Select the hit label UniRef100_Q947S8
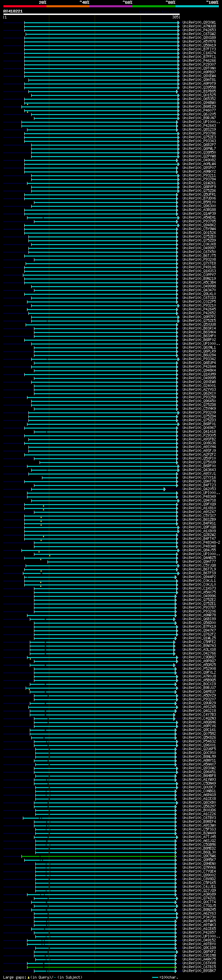Image resolution: width=222 pixels, height=980 pixels. (x=199, y=500)
